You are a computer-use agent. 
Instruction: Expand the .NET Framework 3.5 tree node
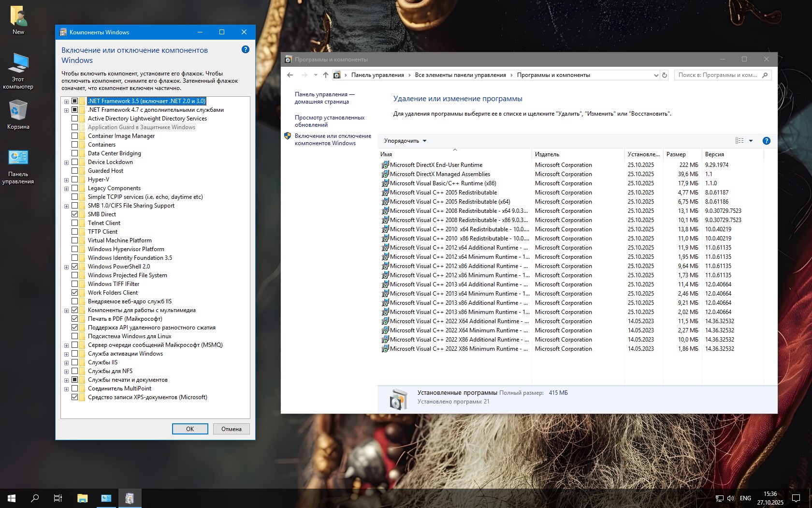pyautogui.click(x=66, y=102)
